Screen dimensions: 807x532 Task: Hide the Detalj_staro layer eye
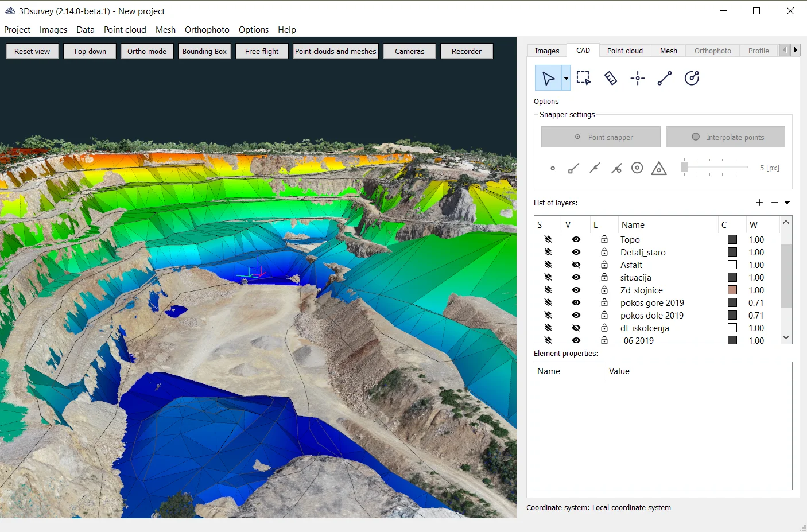tap(576, 253)
